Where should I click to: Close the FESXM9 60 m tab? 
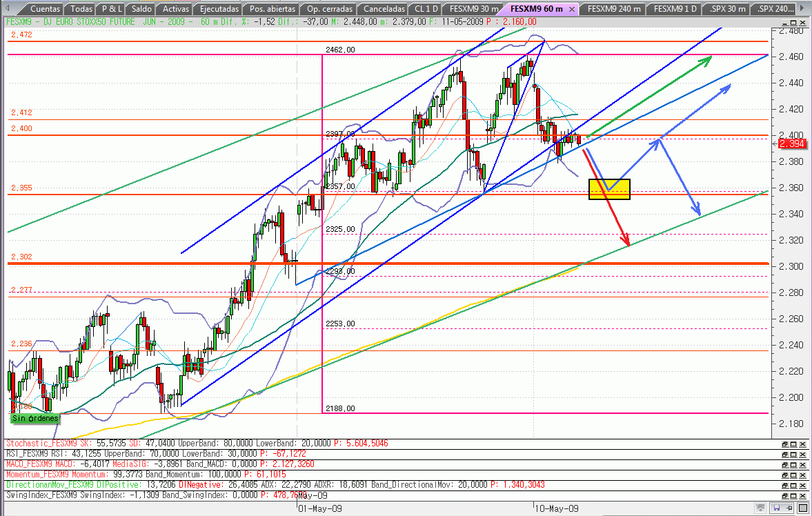[x=572, y=10]
